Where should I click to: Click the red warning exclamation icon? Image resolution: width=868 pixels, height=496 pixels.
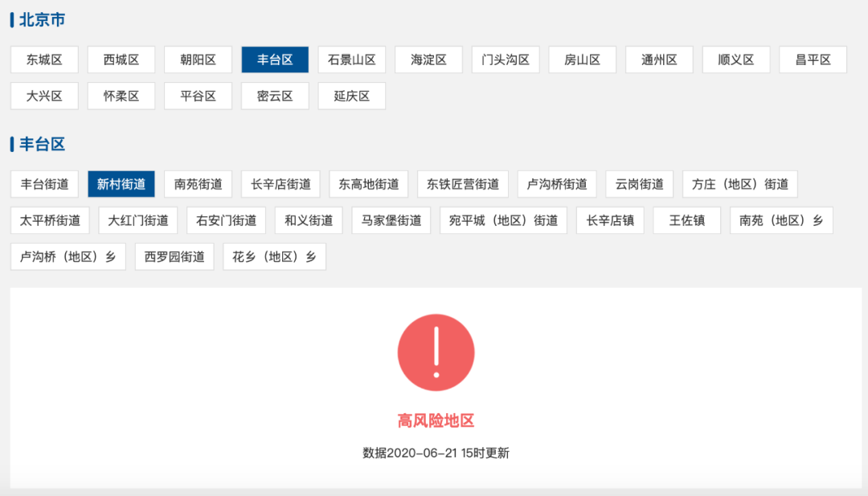(x=438, y=351)
